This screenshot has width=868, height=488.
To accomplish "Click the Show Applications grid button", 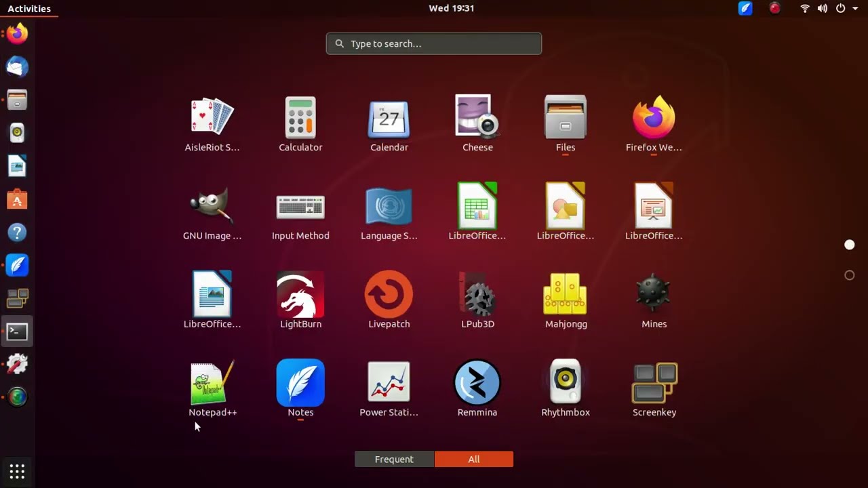I will [x=17, y=471].
